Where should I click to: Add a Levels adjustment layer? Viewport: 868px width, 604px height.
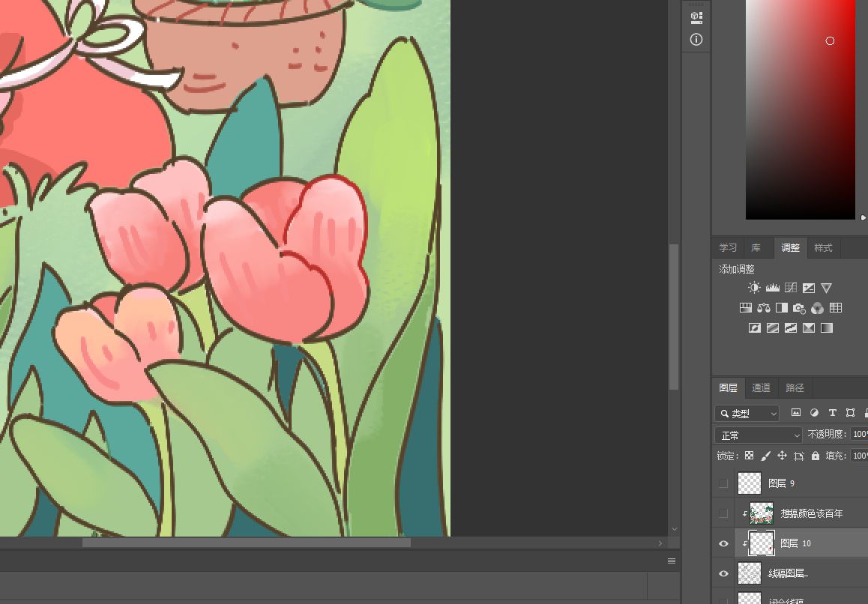(x=772, y=287)
